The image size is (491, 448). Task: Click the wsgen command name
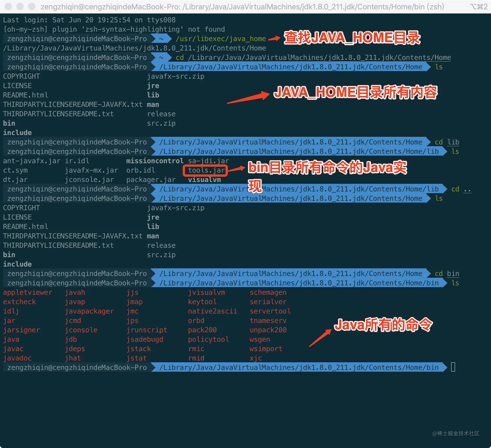260,339
